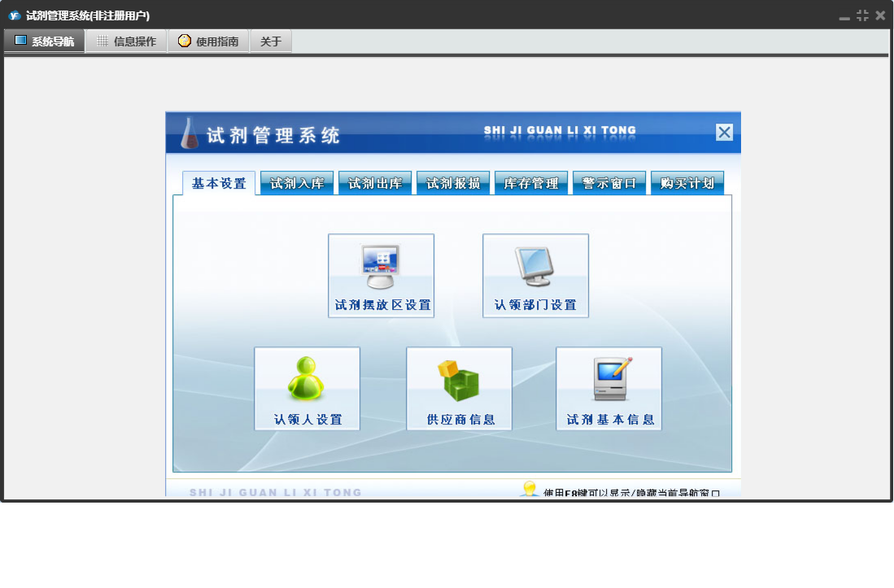Close the navigation panel with X button
The width and height of the screenshot is (894, 588).
[x=724, y=133]
